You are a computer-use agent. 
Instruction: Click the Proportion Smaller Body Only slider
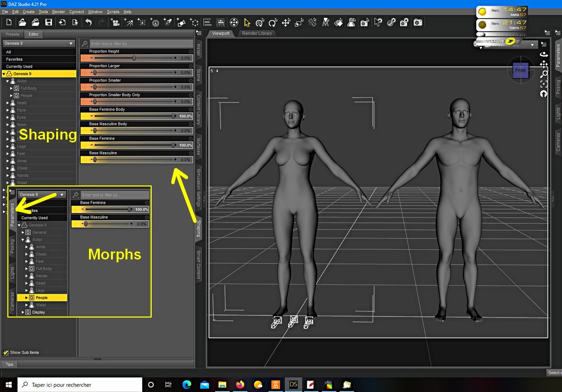(x=136, y=102)
